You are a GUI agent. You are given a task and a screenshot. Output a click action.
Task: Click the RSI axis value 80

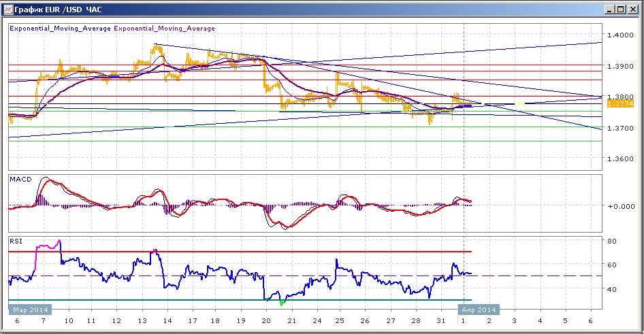612,241
